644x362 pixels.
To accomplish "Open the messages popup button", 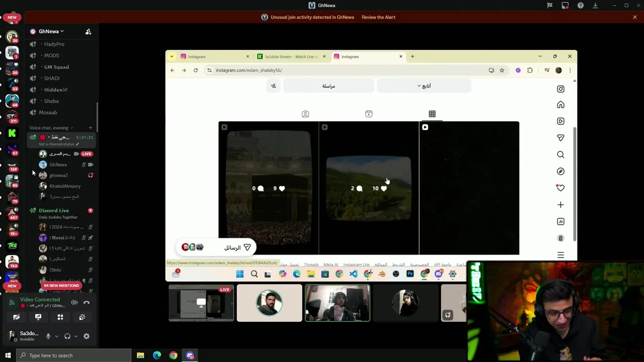I will click(x=216, y=247).
